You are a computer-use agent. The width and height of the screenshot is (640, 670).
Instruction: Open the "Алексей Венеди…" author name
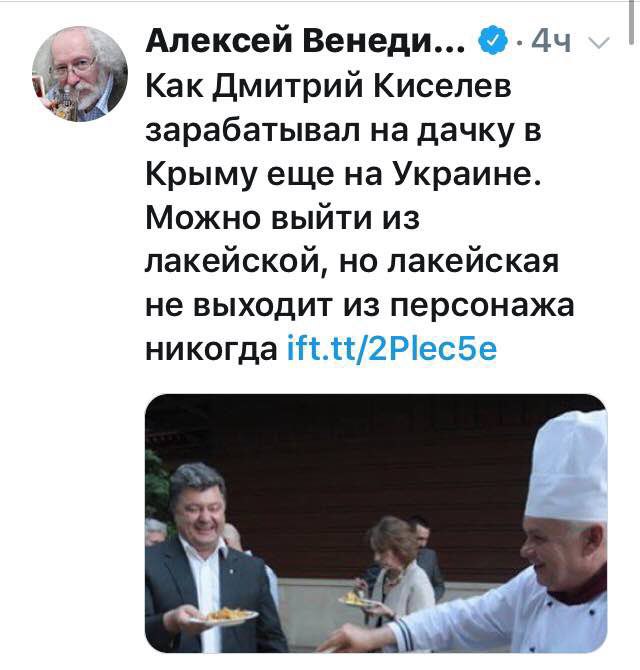[x=305, y=41]
